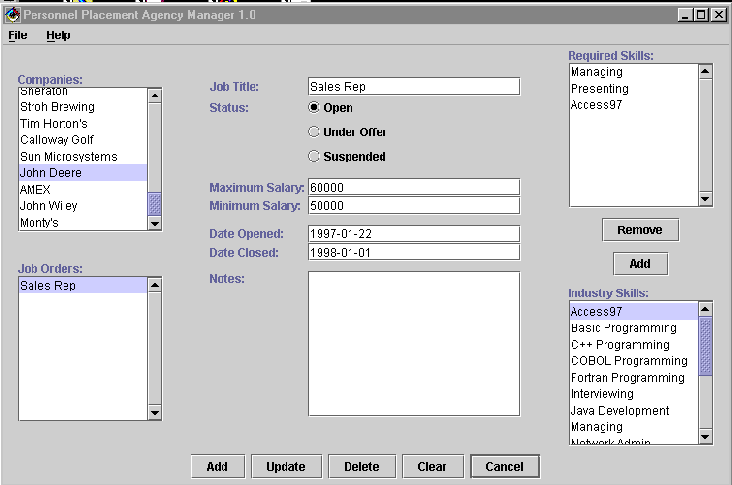Viewport: 732px width, 485px height.
Task: Click scroll down arrow in Industry Skills list
Action: 705,436
